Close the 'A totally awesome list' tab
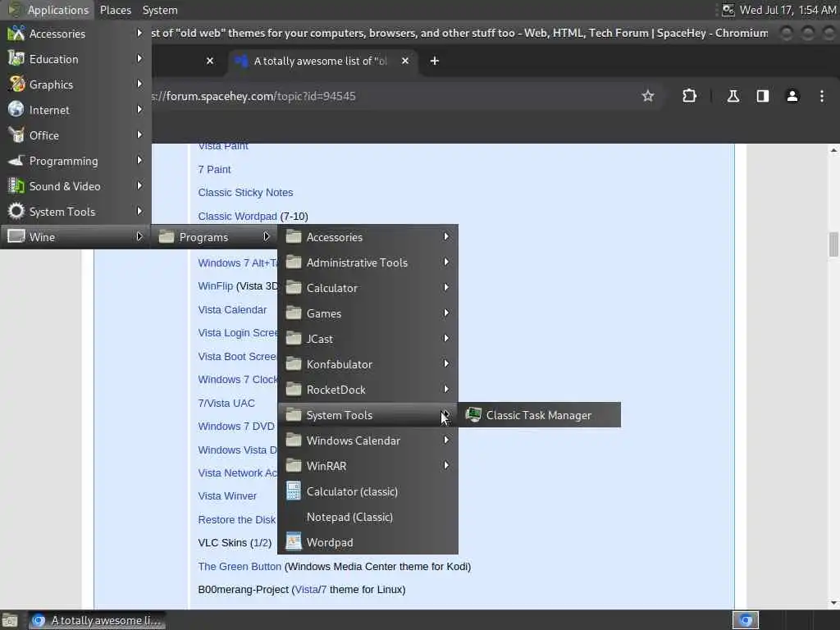The height and width of the screenshot is (630, 840). tap(405, 61)
